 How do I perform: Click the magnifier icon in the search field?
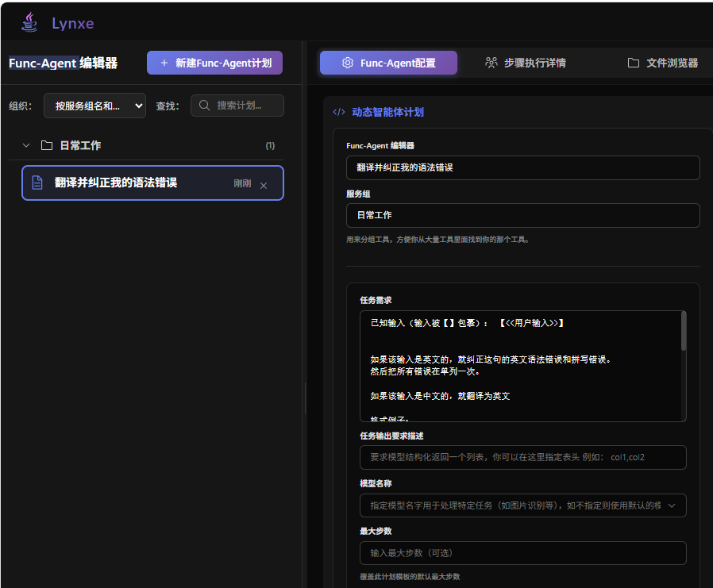point(205,105)
